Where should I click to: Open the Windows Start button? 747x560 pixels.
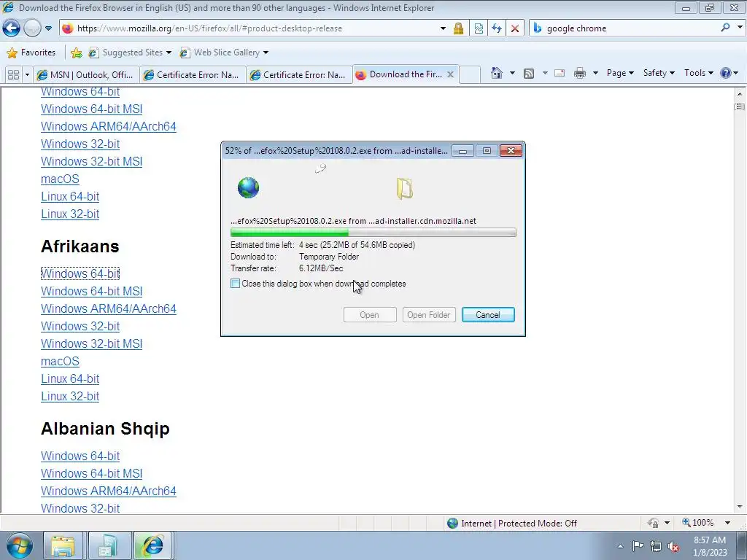click(x=20, y=545)
